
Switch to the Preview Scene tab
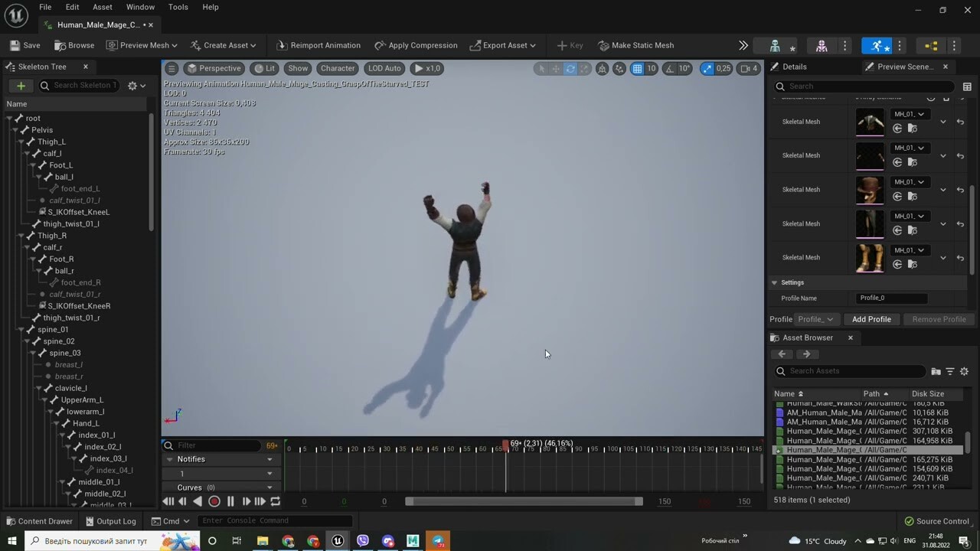(904, 67)
